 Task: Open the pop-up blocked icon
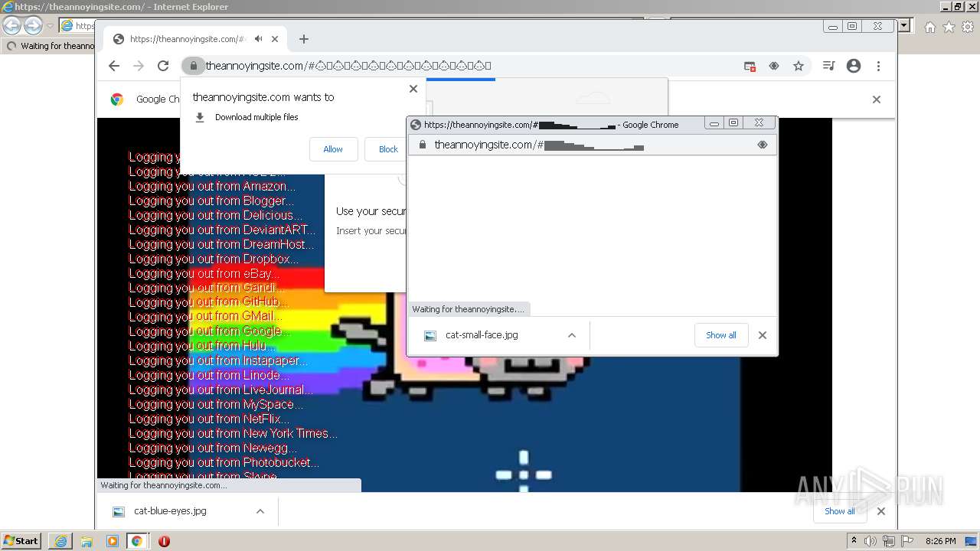750,67
